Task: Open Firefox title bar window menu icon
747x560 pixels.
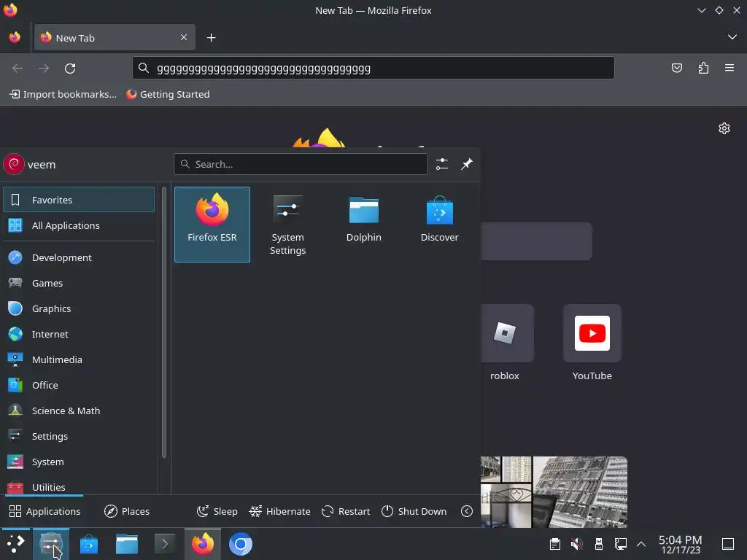Action: [10, 10]
